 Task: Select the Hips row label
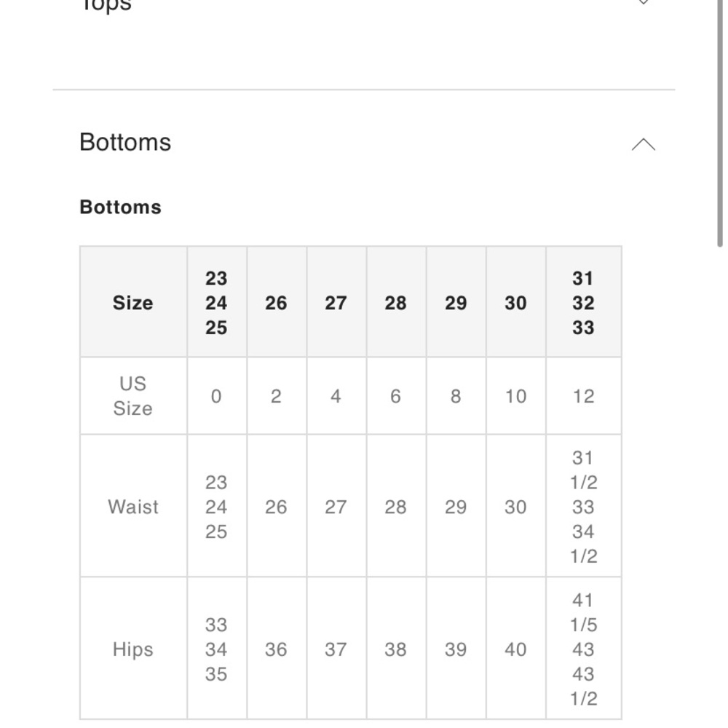[133, 649]
